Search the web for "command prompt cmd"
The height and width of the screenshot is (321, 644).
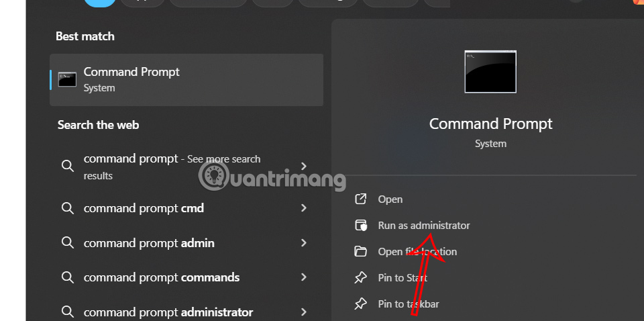pyautogui.click(x=144, y=208)
